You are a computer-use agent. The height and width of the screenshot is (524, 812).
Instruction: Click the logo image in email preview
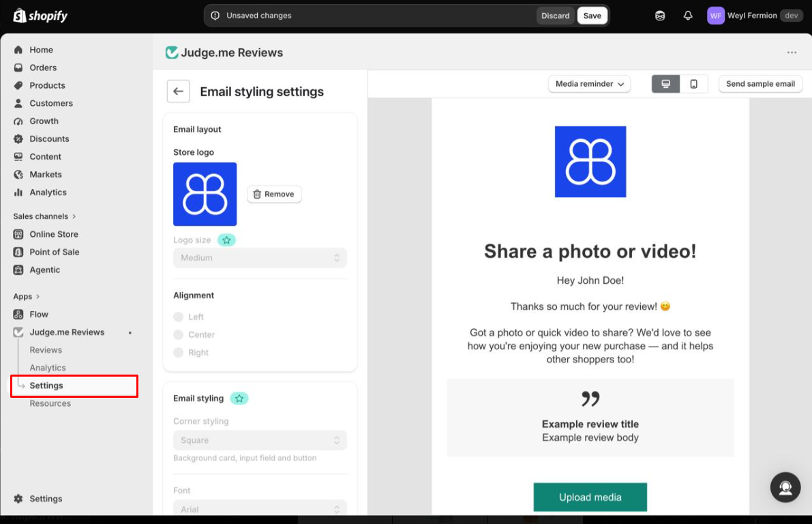click(x=590, y=162)
